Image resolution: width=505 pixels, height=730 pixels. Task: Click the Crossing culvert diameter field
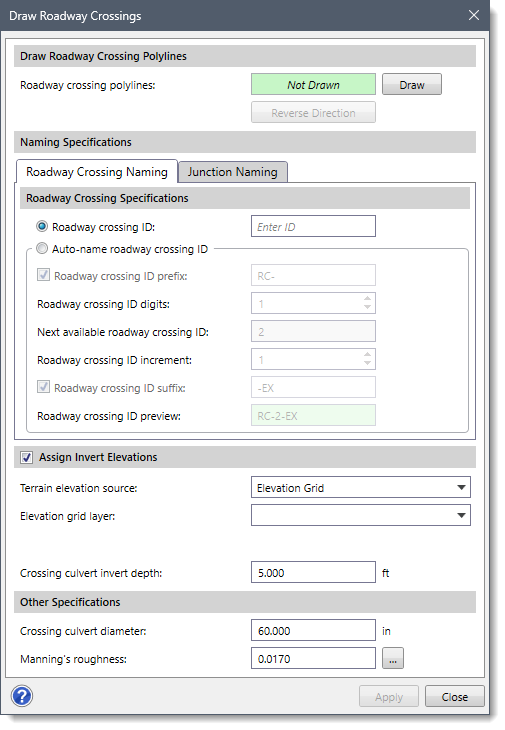(x=313, y=630)
